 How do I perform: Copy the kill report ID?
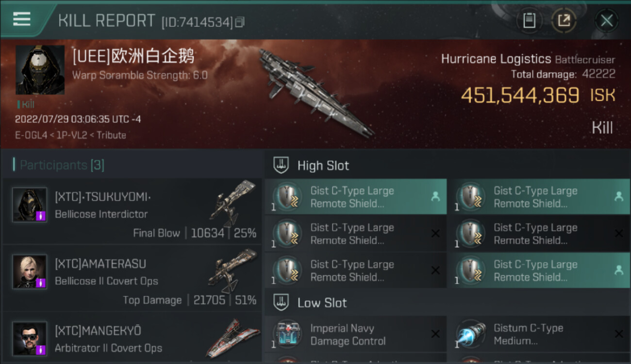pyautogui.click(x=240, y=22)
